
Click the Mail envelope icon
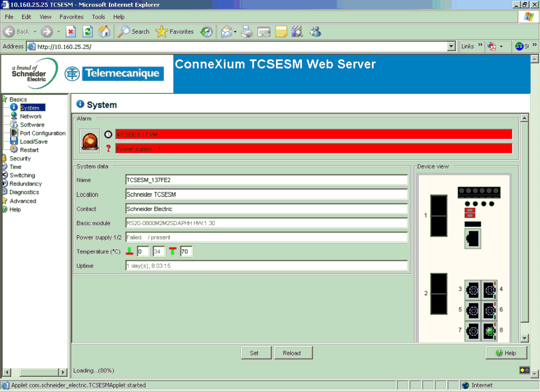(226, 32)
